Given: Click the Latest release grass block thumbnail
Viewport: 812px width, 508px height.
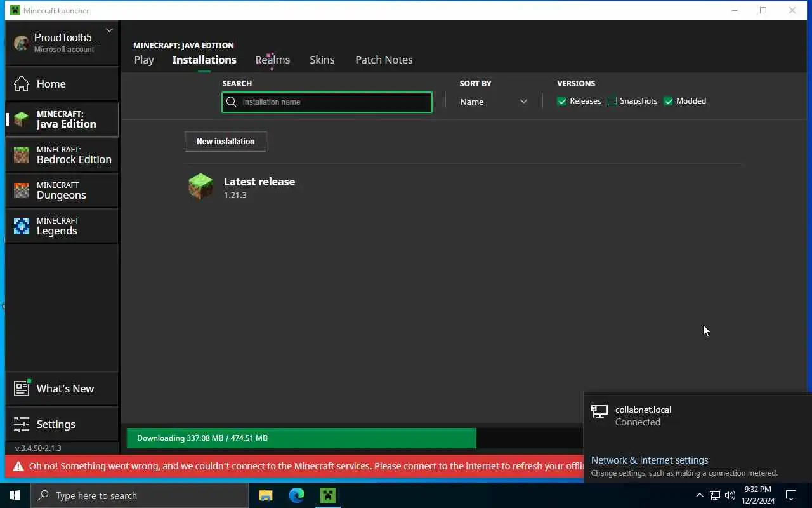Looking at the screenshot, I should click(200, 187).
